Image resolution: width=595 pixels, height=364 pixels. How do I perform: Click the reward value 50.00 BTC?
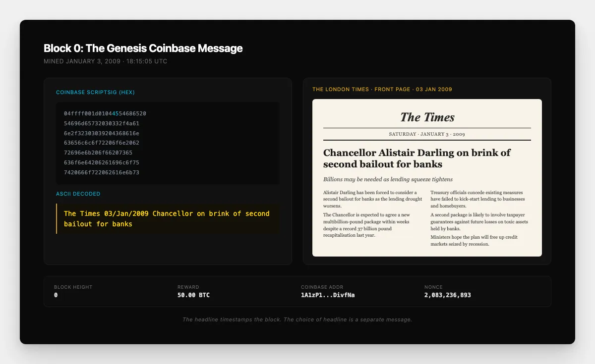[193, 295]
